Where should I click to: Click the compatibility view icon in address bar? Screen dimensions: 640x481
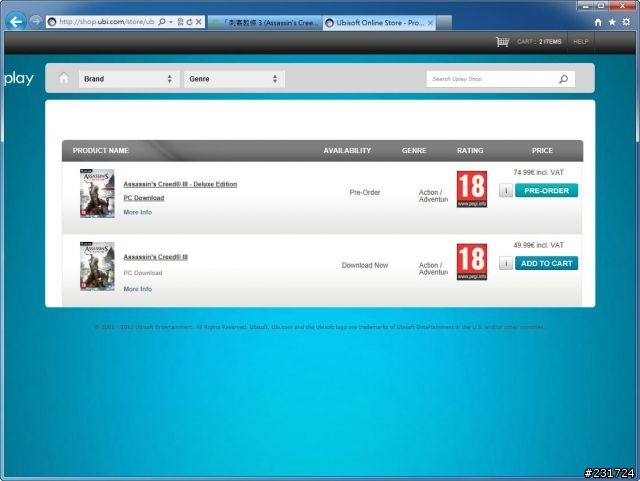(x=180, y=22)
